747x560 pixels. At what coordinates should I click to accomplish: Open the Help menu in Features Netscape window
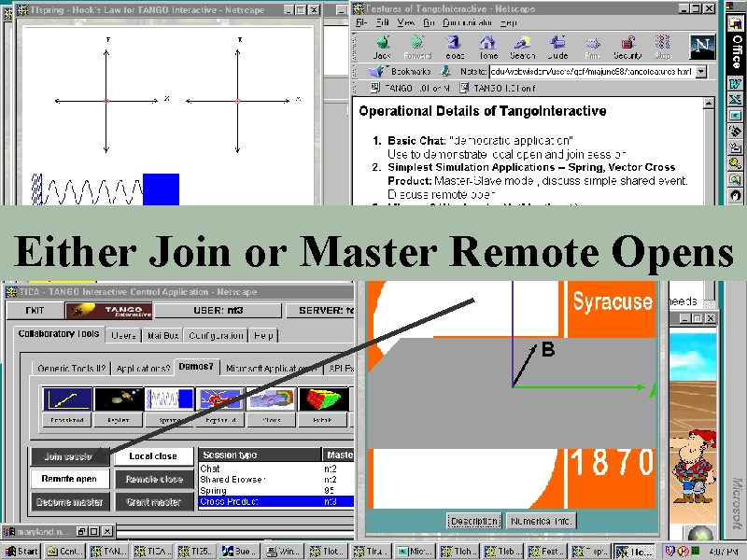(x=508, y=22)
